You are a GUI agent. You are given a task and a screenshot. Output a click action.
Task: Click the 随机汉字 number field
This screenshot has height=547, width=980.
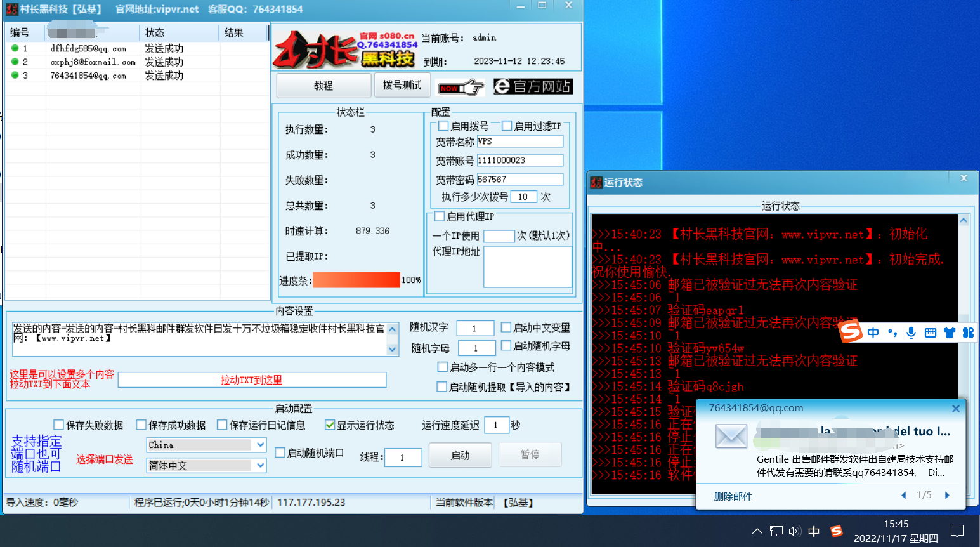(x=475, y=328)
